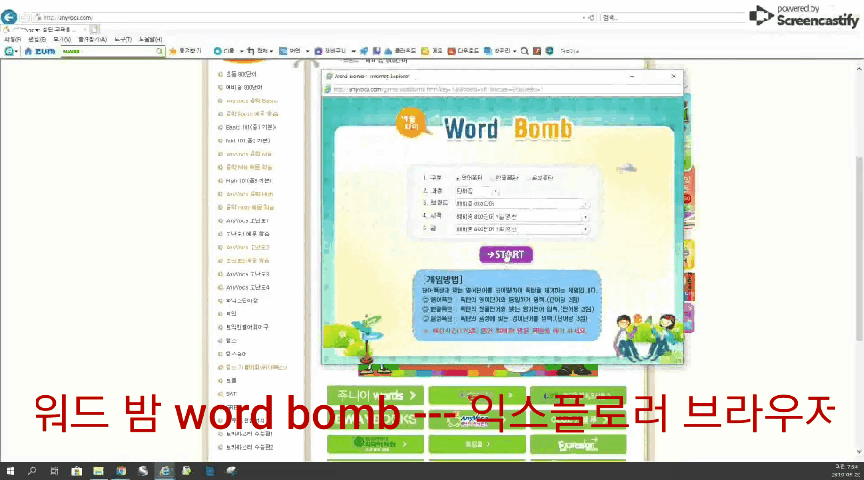This screenshot has width=864, height=480.
Task: Select the third radio option in row 1 구분
Action: click(x=528, y=178)
